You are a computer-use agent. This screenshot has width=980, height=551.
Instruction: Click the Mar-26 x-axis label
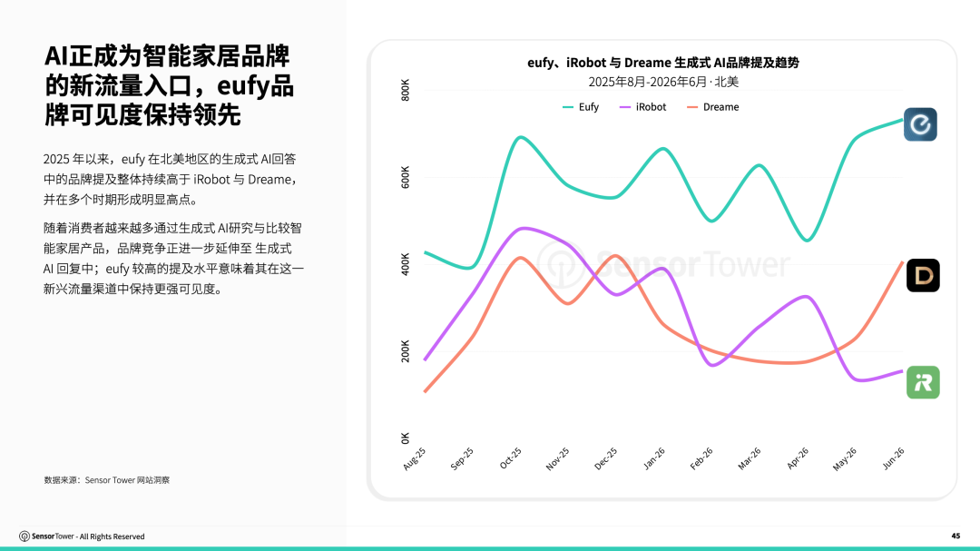coord(750,458)
